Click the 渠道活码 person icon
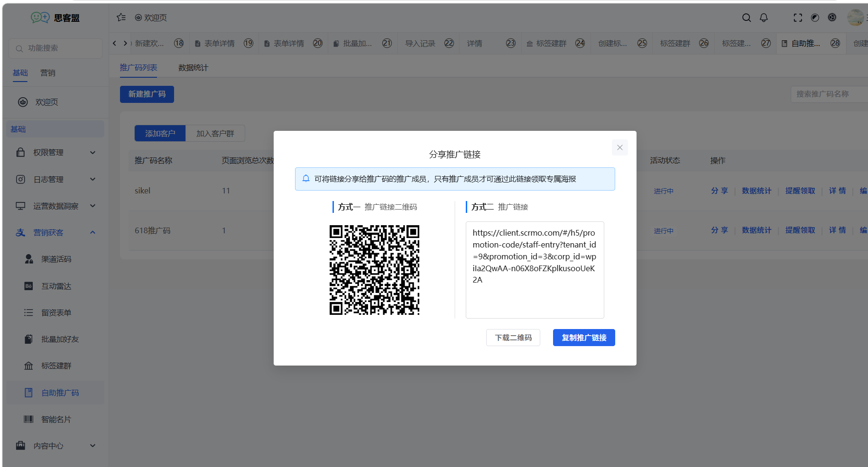The image size is (868, 467). 29,259
